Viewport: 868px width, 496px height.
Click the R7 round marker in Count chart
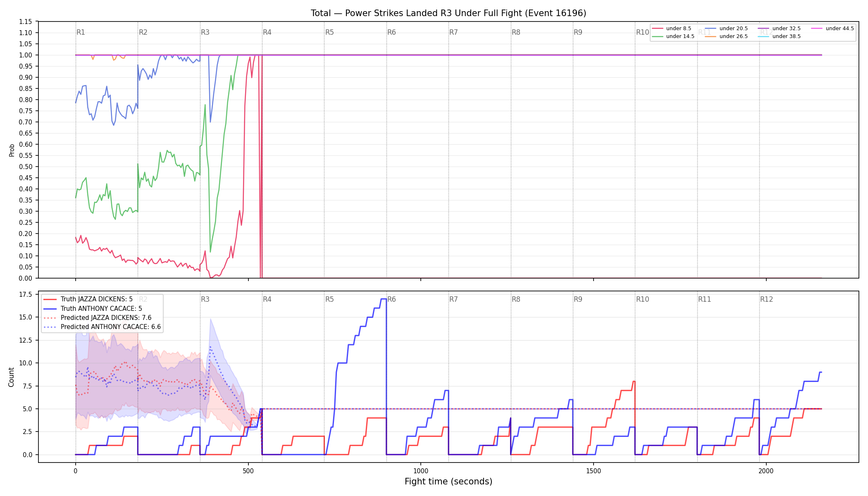[x=453, y=299]
